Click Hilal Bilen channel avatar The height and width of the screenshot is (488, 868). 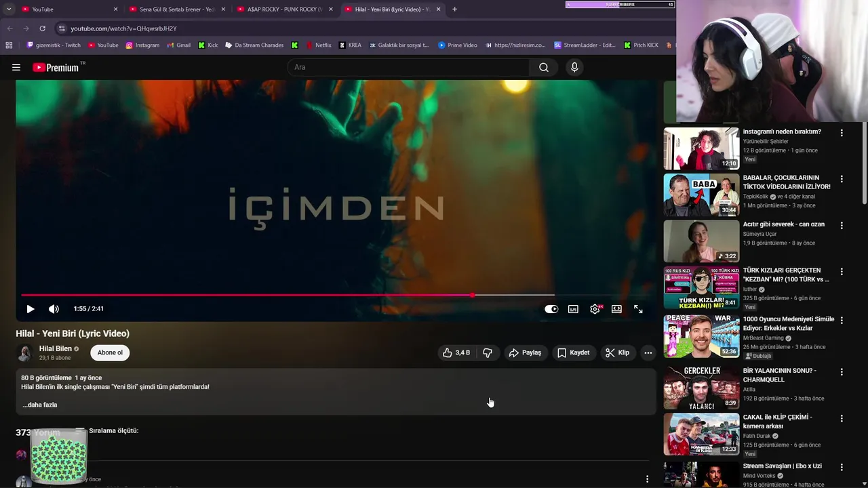click(x=24, y=352)
